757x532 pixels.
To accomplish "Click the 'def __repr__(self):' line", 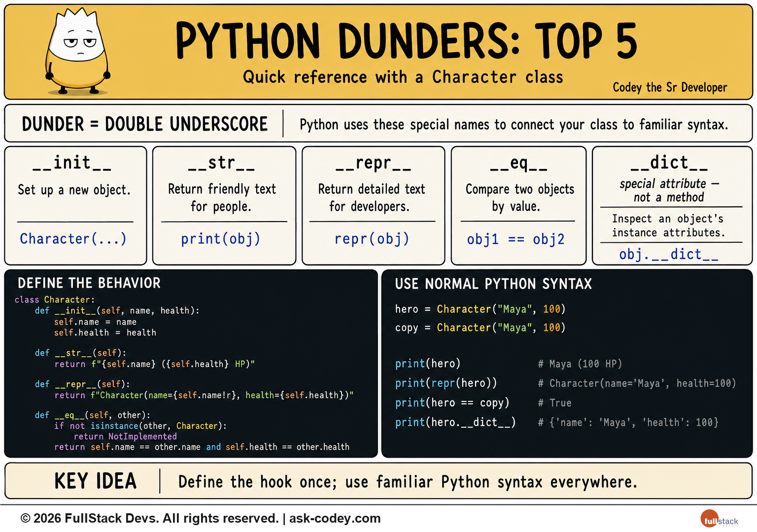I will [x=82, y=384].
